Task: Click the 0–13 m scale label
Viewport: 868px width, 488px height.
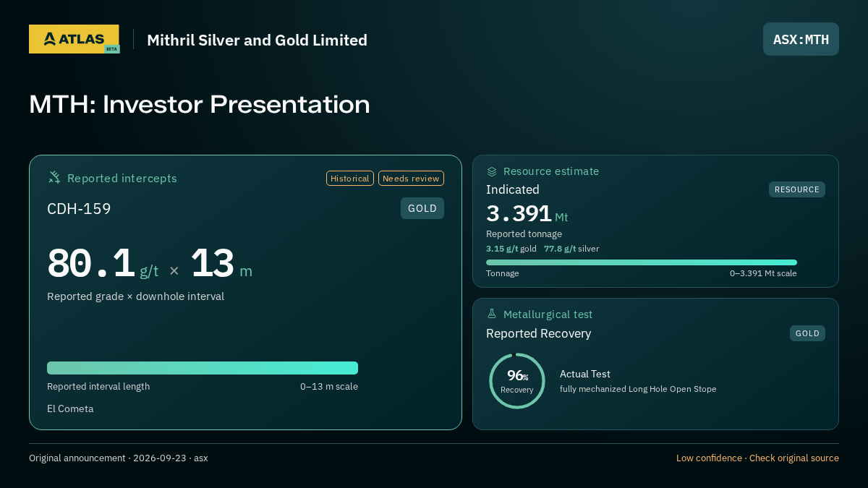Action: coord(329,386)
